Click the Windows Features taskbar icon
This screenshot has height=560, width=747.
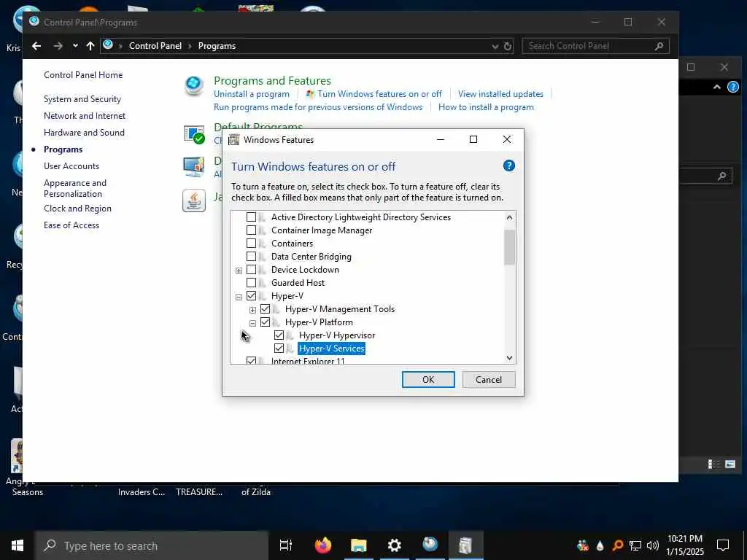click(x=465, y=545)
